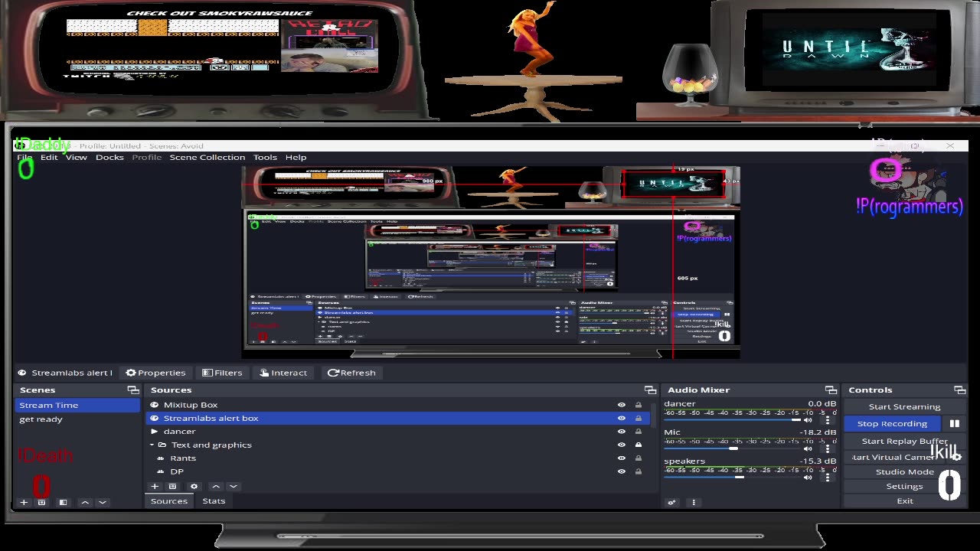This screenshot has height=551, width=980.
Task: Open Properties for the selected source
Action: pyautogui.click(x=155, y=373)
